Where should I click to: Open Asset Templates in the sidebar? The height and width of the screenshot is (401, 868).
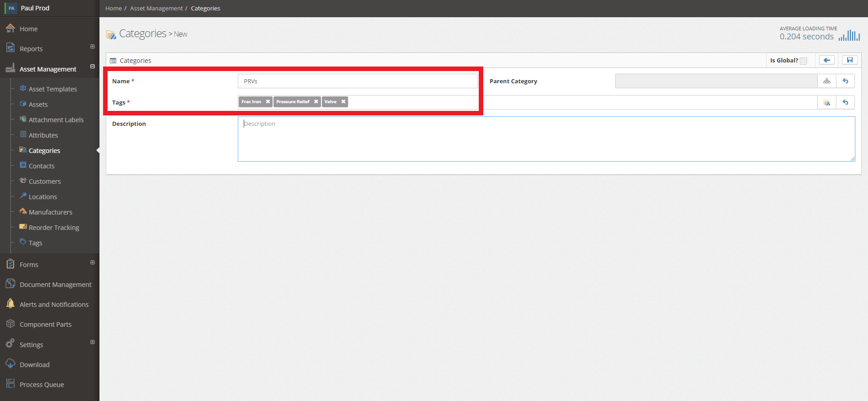[x=52, y=89]
